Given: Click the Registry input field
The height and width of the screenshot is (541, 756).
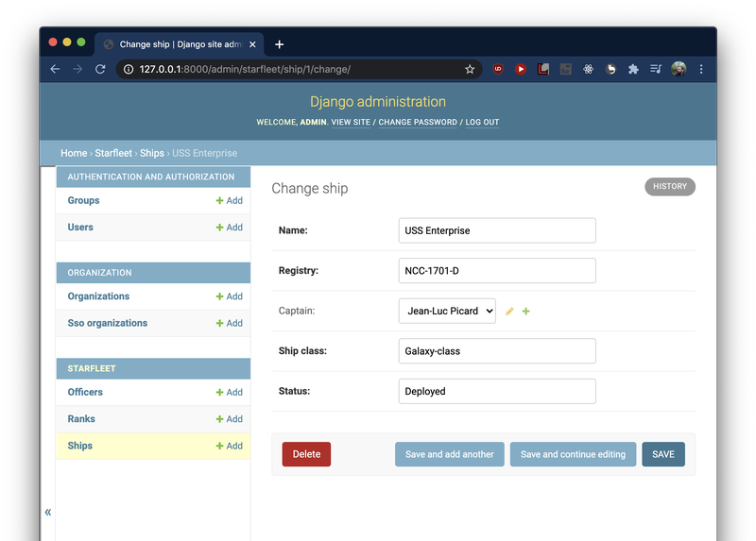Looking at the screenshot, I should coord(497,271).
